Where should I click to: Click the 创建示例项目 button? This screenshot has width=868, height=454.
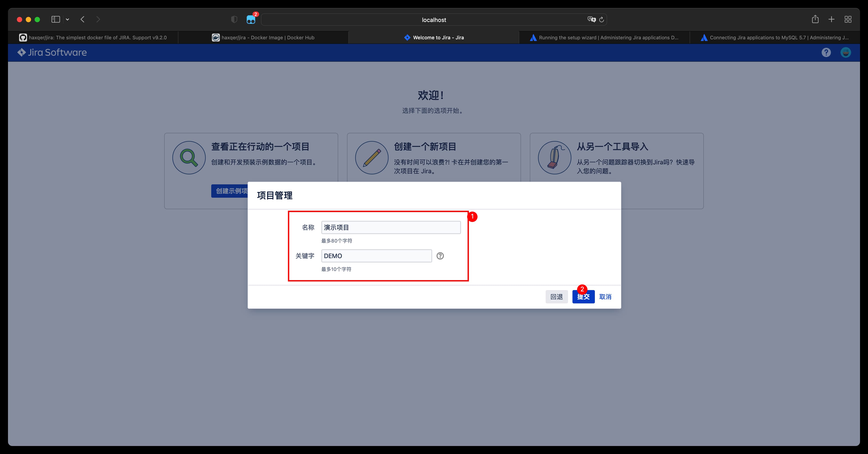tap(230, 191)
